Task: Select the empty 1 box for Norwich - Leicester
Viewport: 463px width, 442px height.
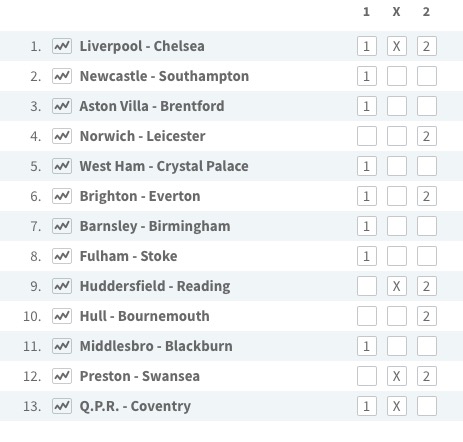Action: pos(367,136)
